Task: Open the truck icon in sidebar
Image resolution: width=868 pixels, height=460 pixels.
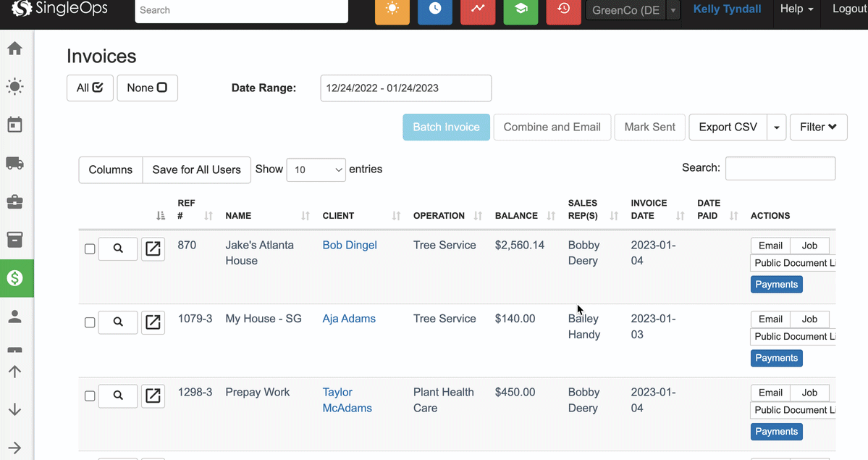Action: [x=14, y=163]
